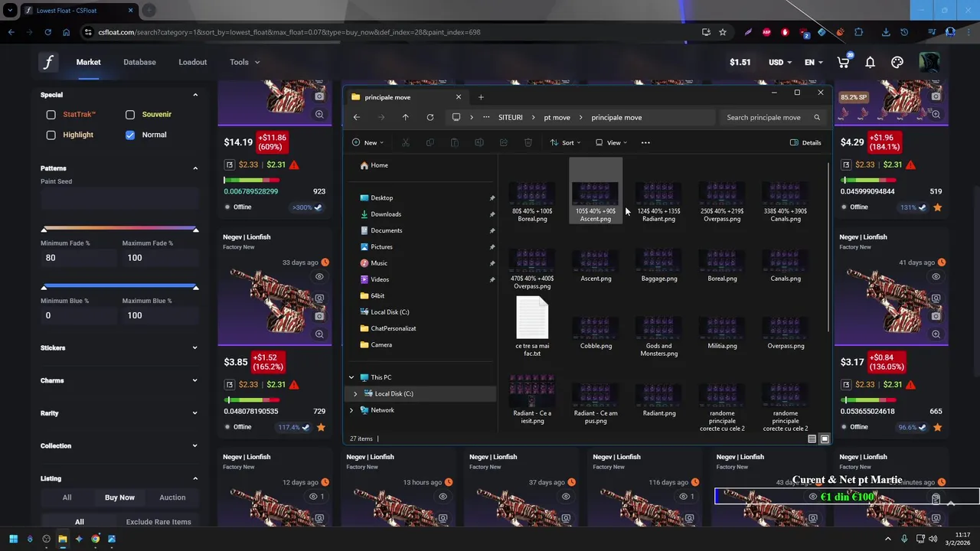This screenshot has height=551, width=980.
Task: Adjust the Blue percentage range slider
Action: point(119,287)
